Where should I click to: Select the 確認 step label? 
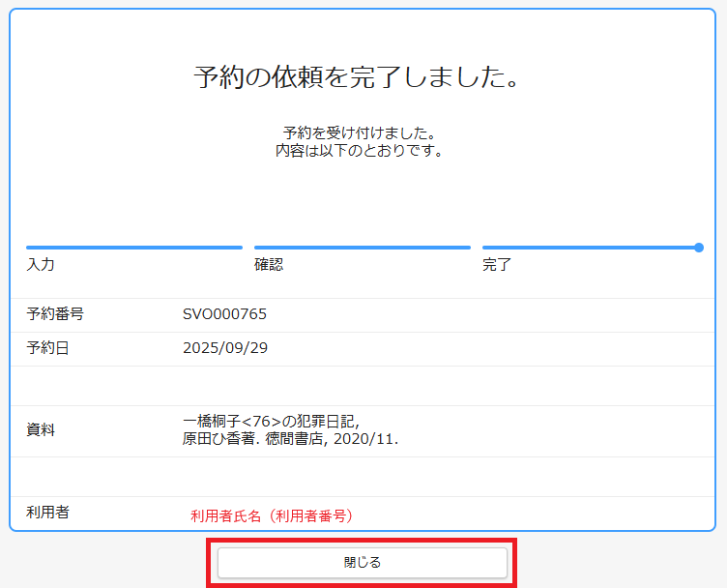pyautogui.click(x=269, y=264)
